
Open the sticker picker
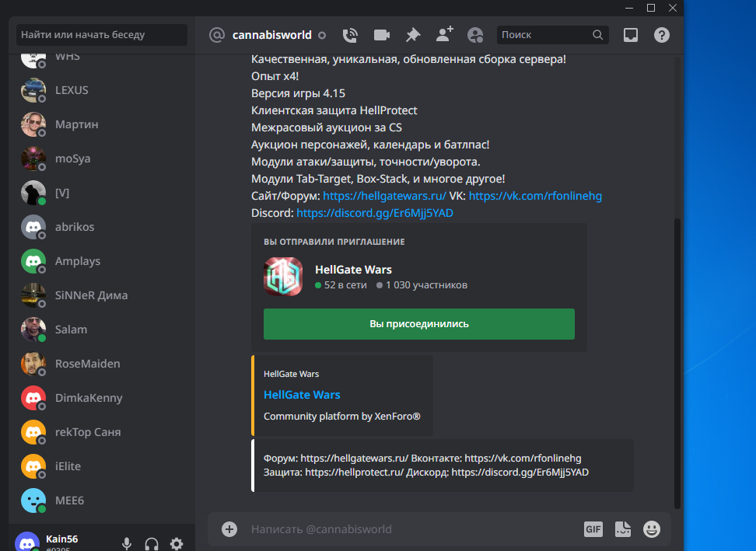[x=623, y=529]
